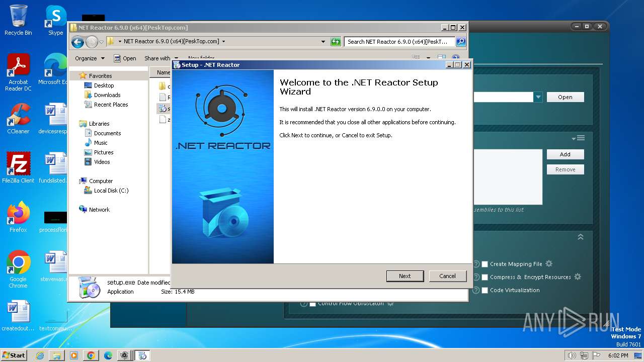Select Computer in navigation pane

click(x=101, y=181)
